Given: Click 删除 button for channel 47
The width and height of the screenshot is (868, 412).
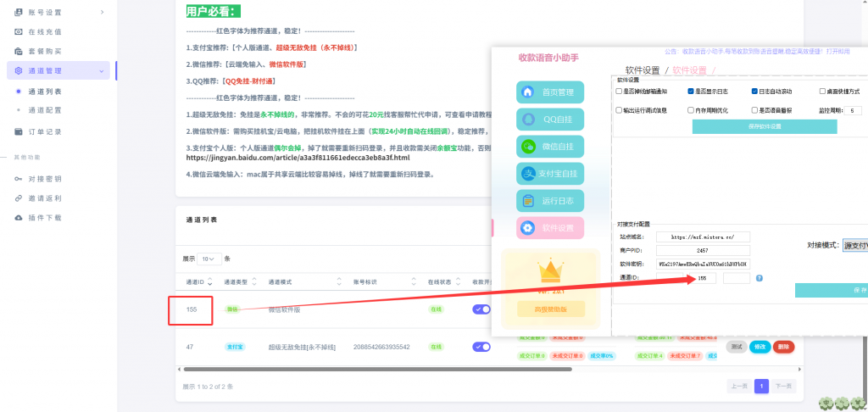Looking at the screenshot, I should pos(783,347).
